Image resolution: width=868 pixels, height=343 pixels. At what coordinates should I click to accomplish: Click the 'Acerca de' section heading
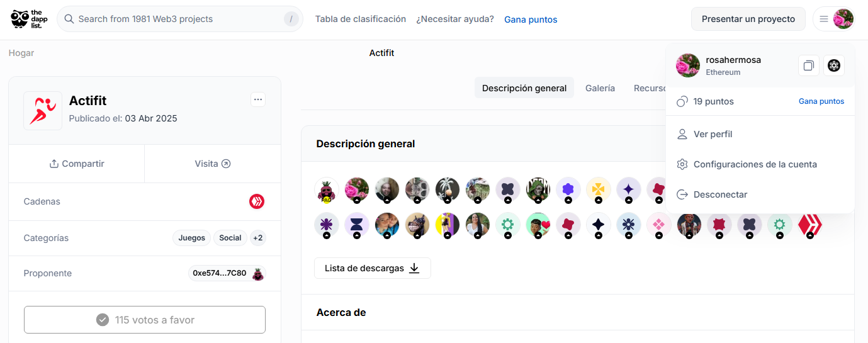click(341, 312)
